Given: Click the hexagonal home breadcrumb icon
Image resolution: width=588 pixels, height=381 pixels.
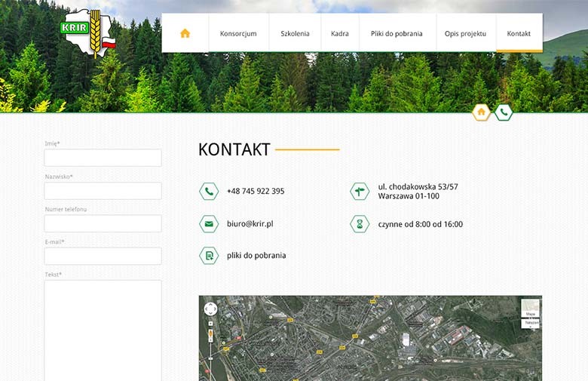Looking at the screenshot, I should (x=482, y=112).
